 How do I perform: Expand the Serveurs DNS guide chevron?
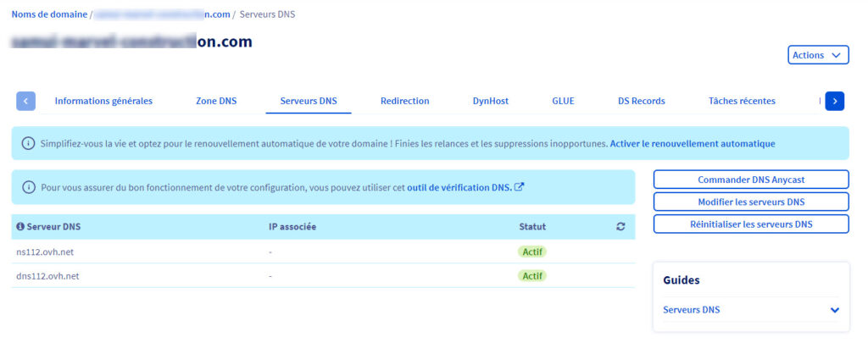835,310
